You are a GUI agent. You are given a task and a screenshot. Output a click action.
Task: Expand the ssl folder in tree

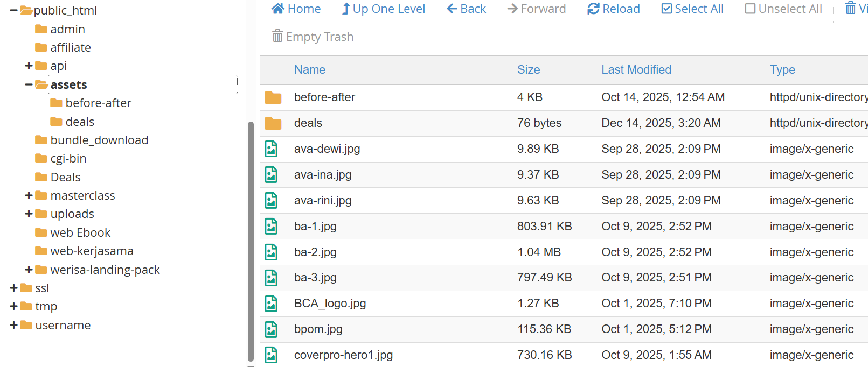[x=14, y=288]
